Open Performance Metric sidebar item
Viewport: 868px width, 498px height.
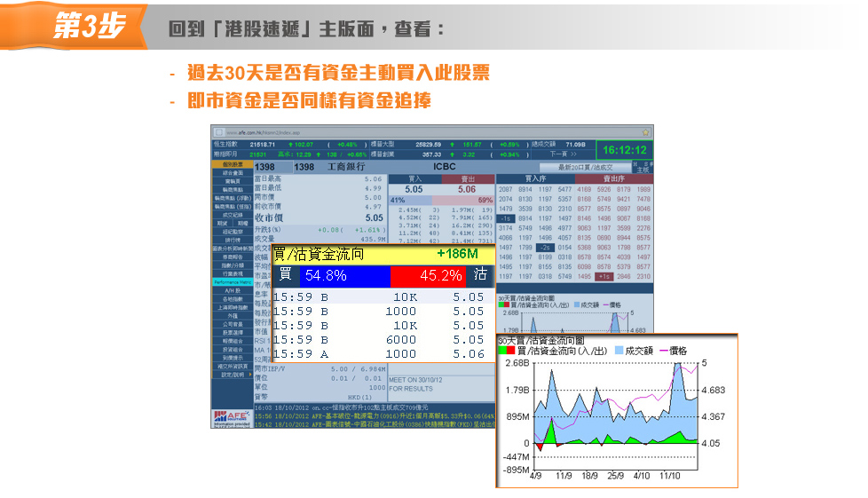(233, 281)
